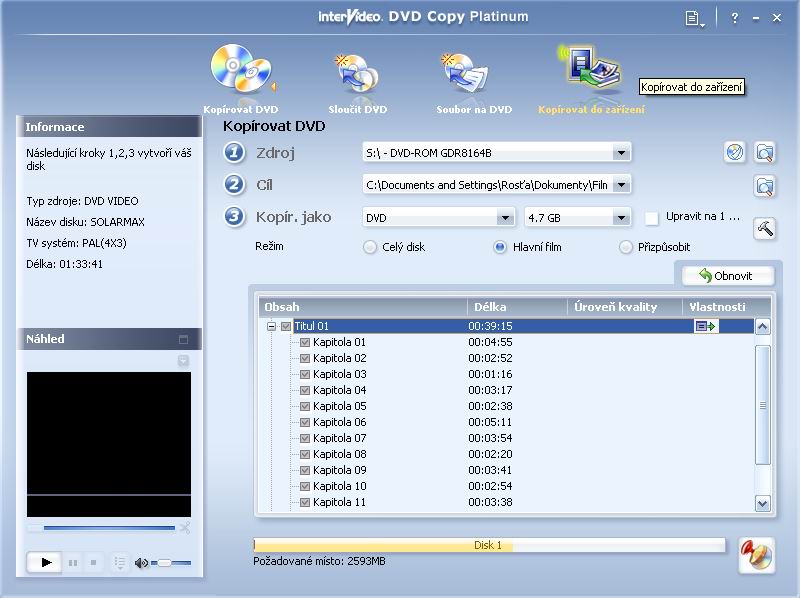Select the Kapitola 04 row

click(x=505, y=390)
